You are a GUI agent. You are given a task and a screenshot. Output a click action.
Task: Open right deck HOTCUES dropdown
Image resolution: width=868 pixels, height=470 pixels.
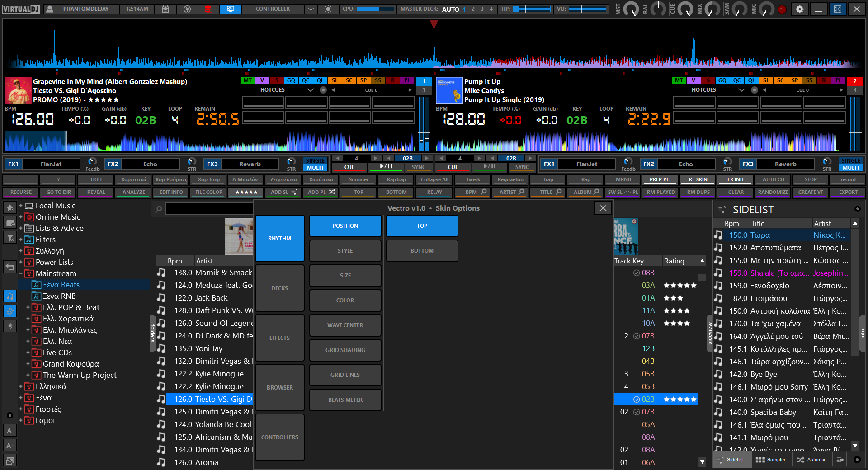(x=741, y=90)
